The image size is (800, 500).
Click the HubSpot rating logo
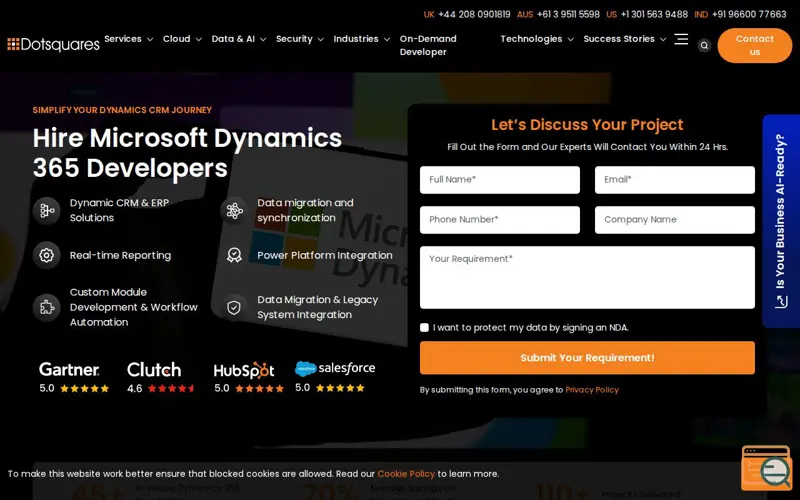pyautogui.click(x=244, y=370)
